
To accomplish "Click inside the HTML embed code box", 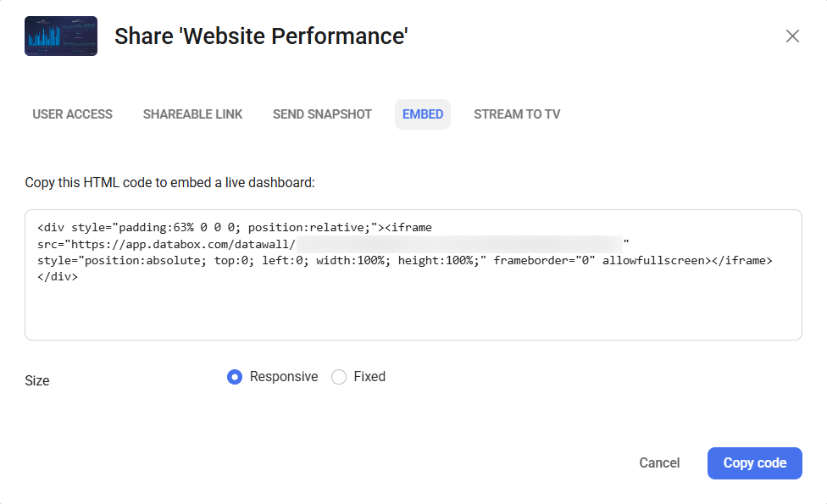I will point(413,274).
